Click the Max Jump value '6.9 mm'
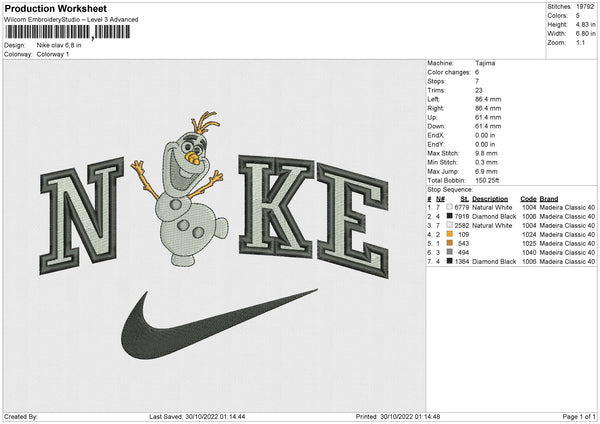 pyautogui.click(x=486, y=171)
